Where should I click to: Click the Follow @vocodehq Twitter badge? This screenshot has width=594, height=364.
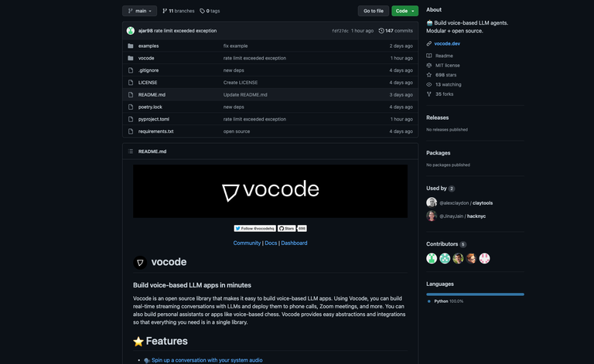click(254, 229)
